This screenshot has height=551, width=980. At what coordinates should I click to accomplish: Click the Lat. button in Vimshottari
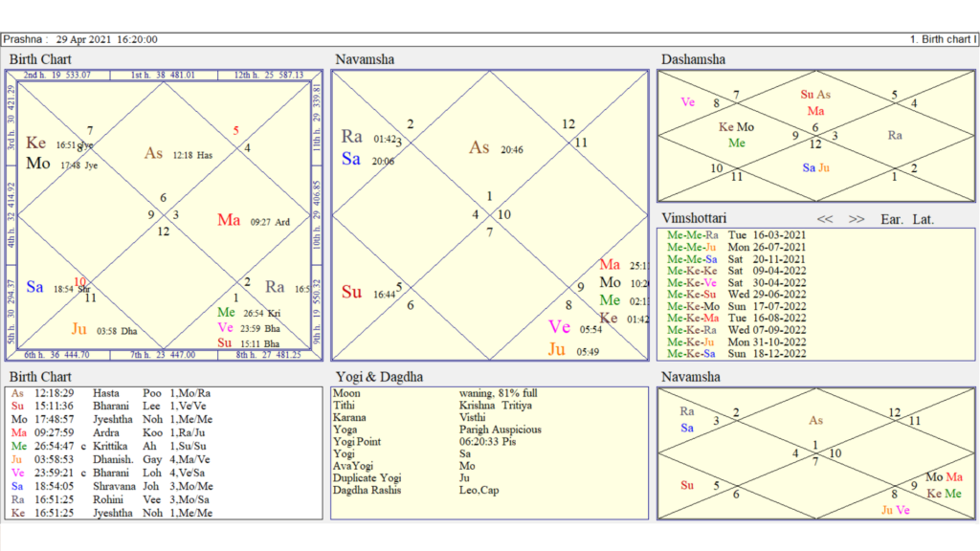click(924, 219)
